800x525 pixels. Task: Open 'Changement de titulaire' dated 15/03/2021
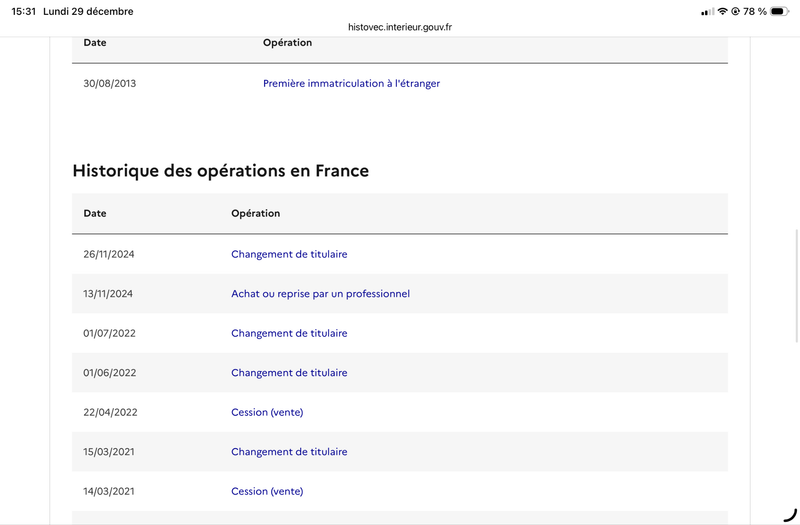tap(289, 452)
